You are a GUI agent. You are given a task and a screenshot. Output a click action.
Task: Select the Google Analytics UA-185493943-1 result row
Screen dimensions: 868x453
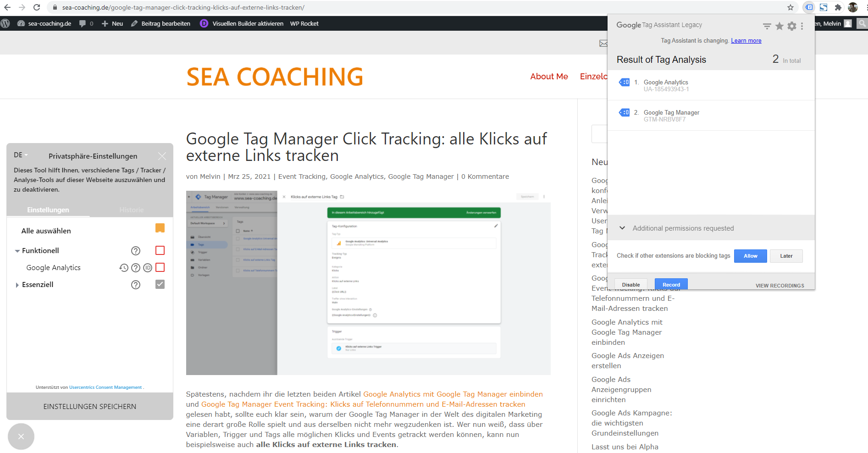(711, 85)
